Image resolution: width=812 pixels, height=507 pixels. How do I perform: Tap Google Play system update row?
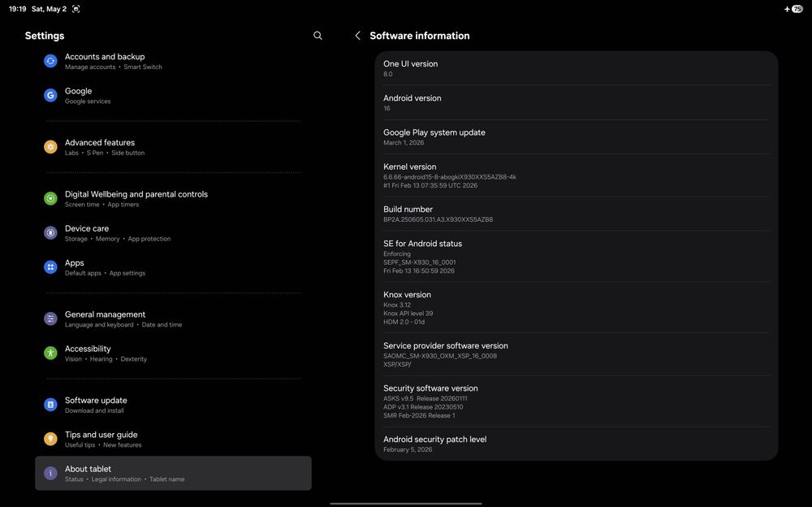(x=577, y=136)
